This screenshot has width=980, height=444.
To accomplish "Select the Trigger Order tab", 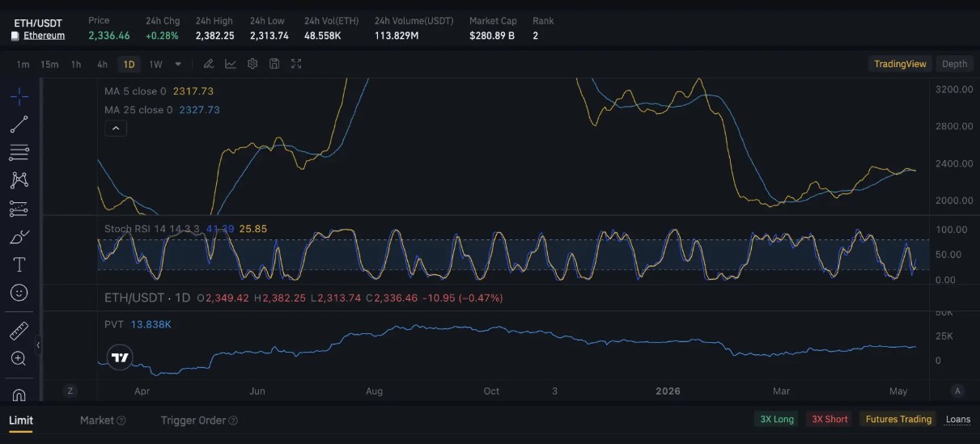I will 199,420.
